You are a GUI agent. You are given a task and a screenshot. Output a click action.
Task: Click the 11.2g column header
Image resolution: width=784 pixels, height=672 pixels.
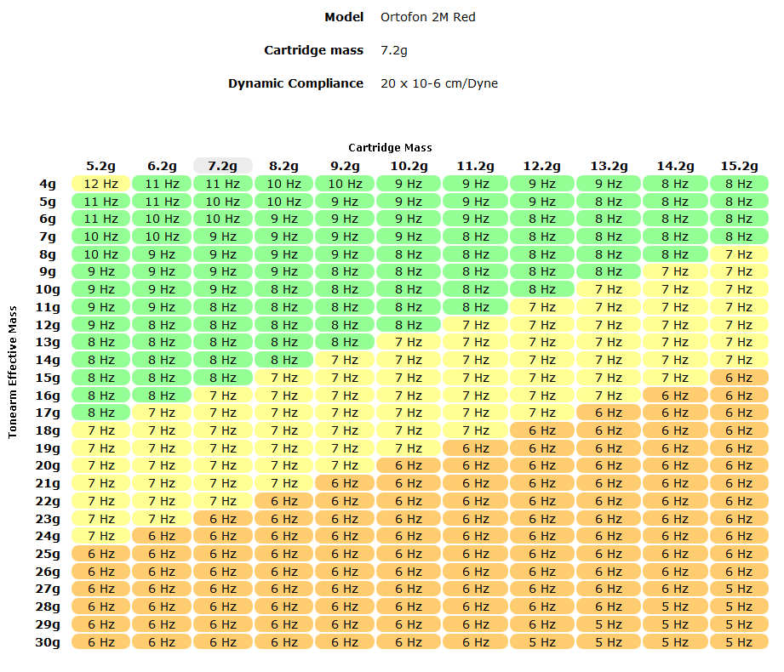(475, 166)
